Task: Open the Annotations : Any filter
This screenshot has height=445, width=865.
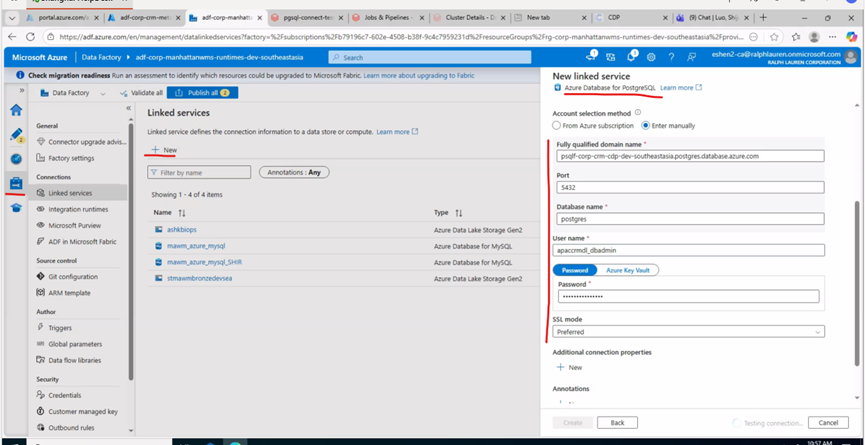Action: [294, 173]
